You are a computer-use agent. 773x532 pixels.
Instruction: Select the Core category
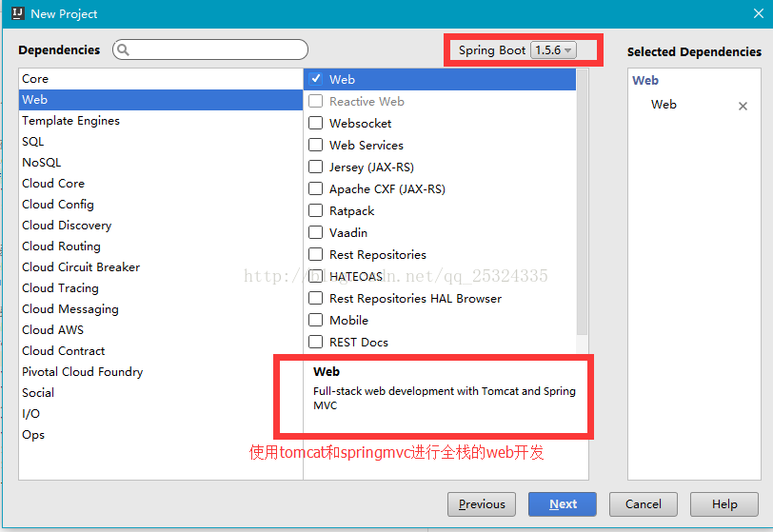point(161,79)
